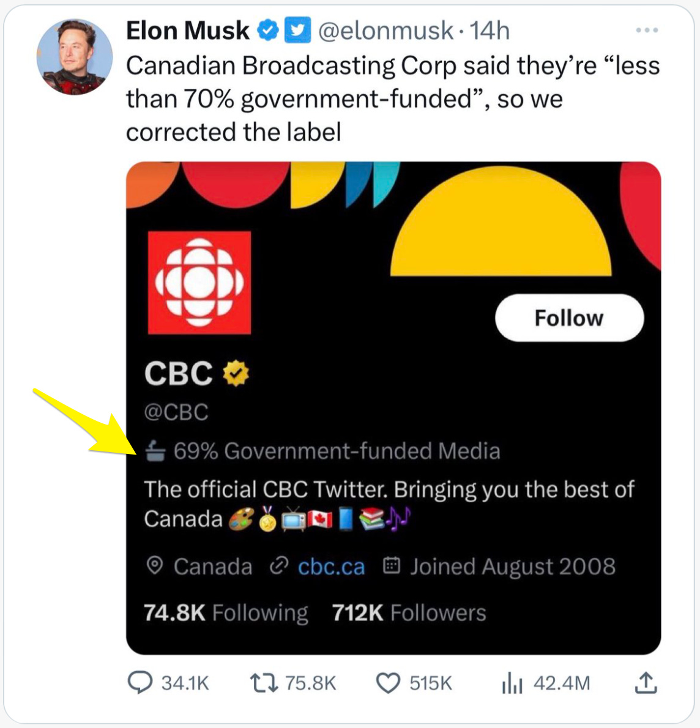The image size is (700, 728).
Task: Click the government-funded podium icon
Action: [155, 451]
